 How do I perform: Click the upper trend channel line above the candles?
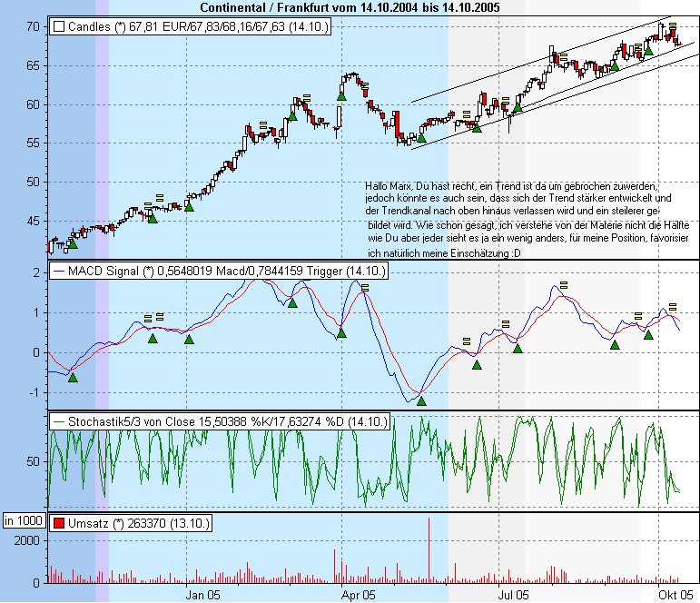[540, 59]
